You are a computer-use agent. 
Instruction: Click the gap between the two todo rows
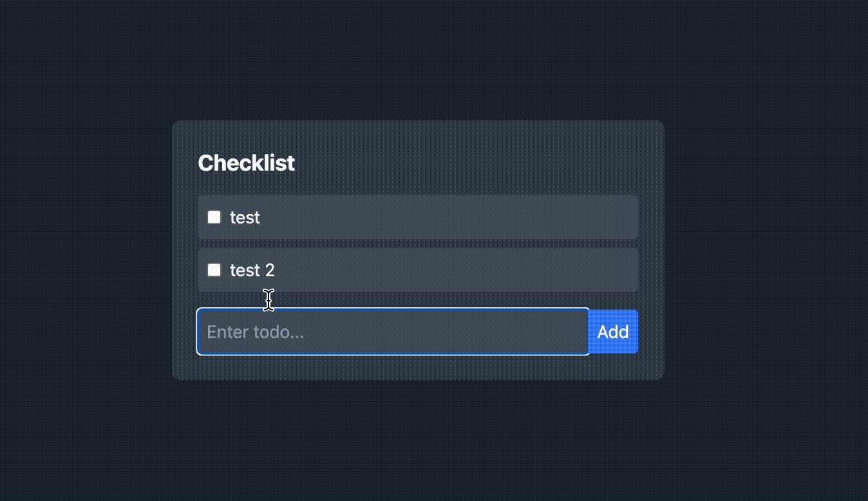419,243
